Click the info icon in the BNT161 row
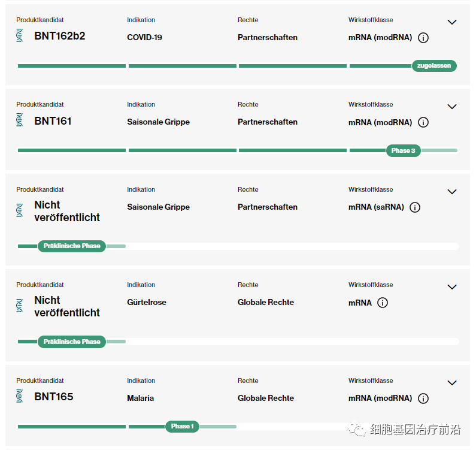Screen dimensions: 476x450 (423, 122)
